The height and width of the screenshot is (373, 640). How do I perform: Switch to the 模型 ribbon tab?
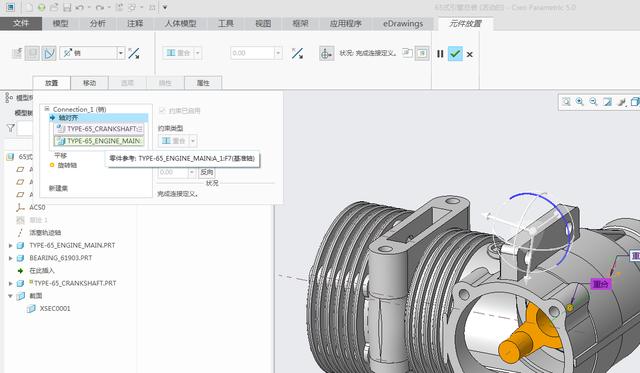click(60, 24)
